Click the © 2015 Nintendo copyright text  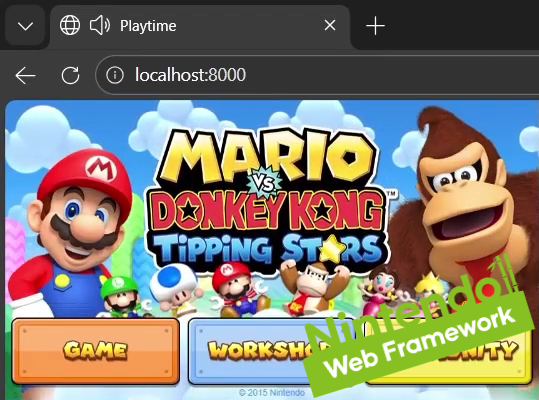point(272,392)
